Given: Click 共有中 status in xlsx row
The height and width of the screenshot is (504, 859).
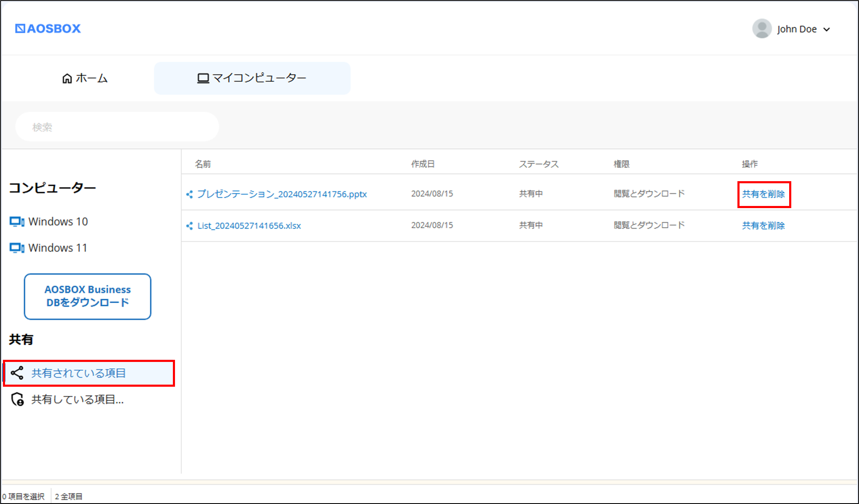Looking at the screenshot, I should click(531, 225).
